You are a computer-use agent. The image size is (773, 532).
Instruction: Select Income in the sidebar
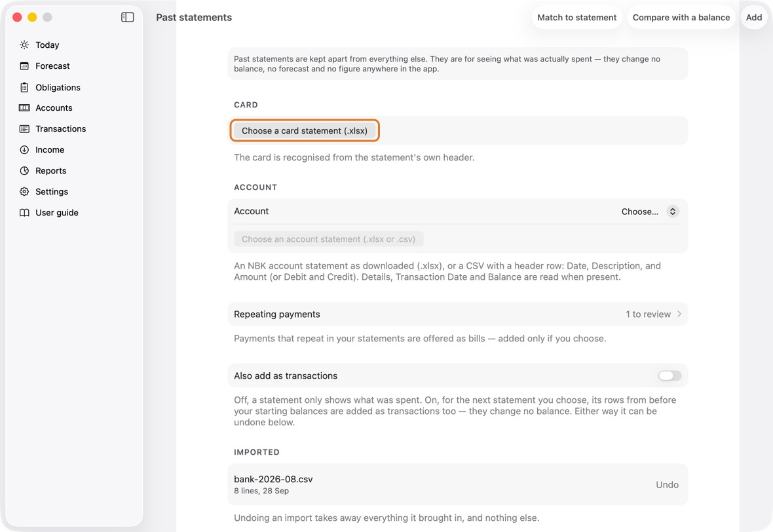coord(50,150)
